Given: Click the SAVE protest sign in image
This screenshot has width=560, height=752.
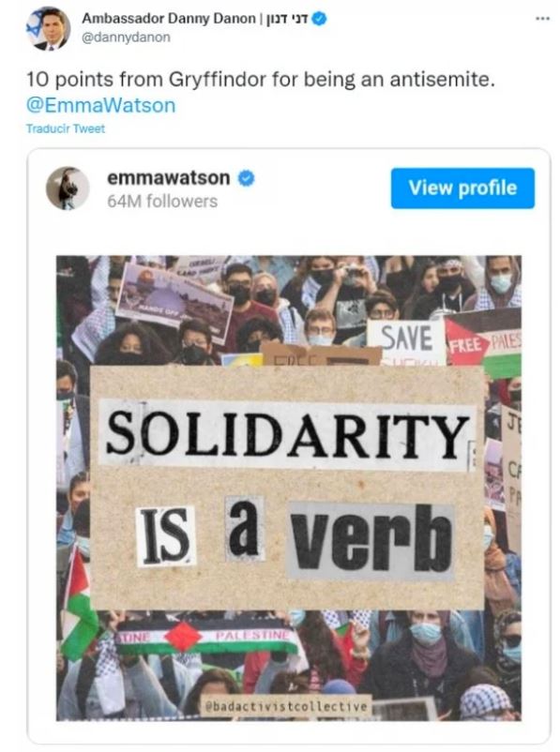Looking at the screenshot, I should (406, 340).
